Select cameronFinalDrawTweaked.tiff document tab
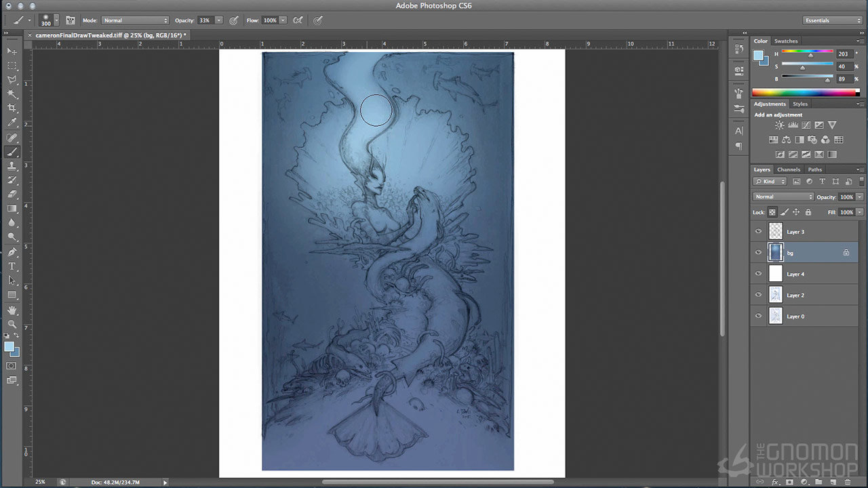Screen dimensions: 868x488 point(111,35)
